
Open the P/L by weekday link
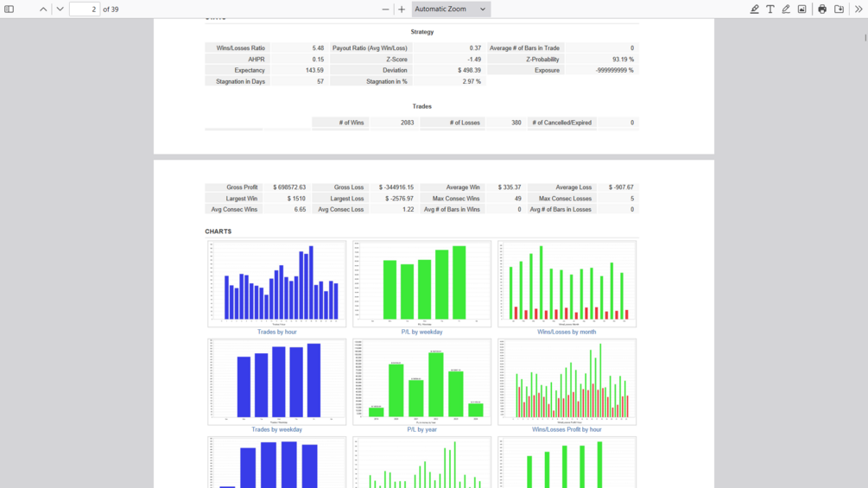pyautogui.click(x=421, y=332)
